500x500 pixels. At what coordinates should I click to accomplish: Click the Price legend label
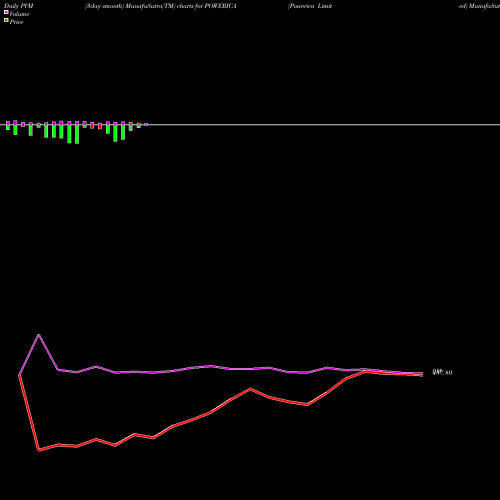(x=16, y=22)
